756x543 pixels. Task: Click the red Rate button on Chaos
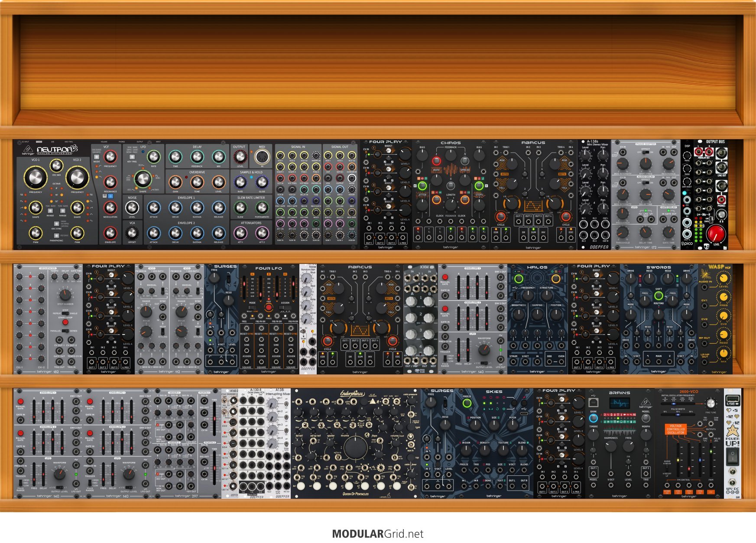point(436,161)
